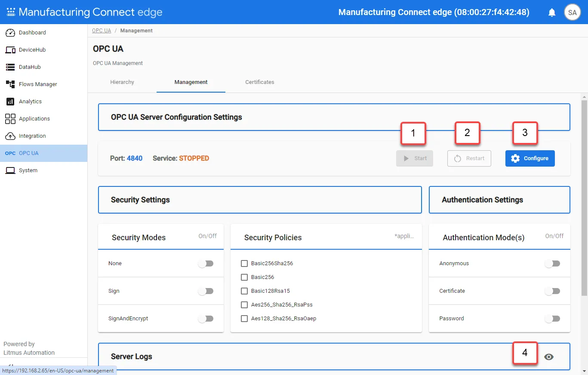Open Analytics menu item
The image size is (588, 375).
point(43,102)
